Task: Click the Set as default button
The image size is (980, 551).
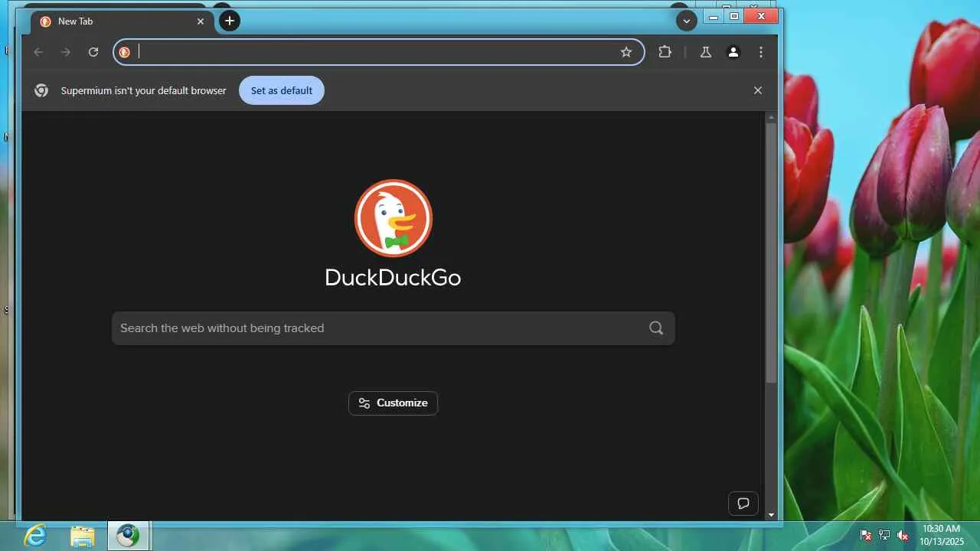Action: tap(282, 90)
